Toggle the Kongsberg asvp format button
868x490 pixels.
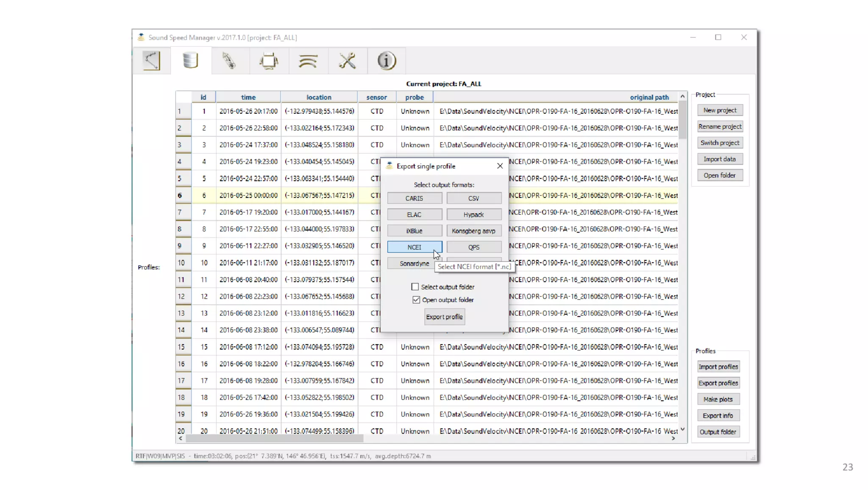473,231
